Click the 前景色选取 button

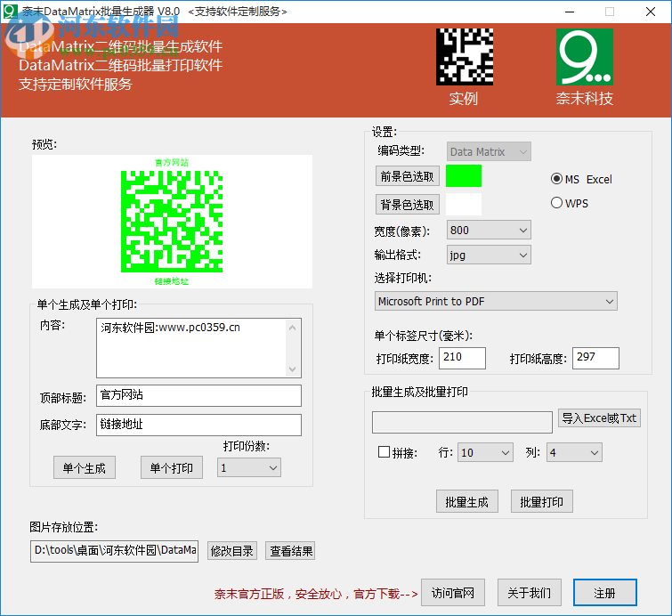click(x=408, y=176)
